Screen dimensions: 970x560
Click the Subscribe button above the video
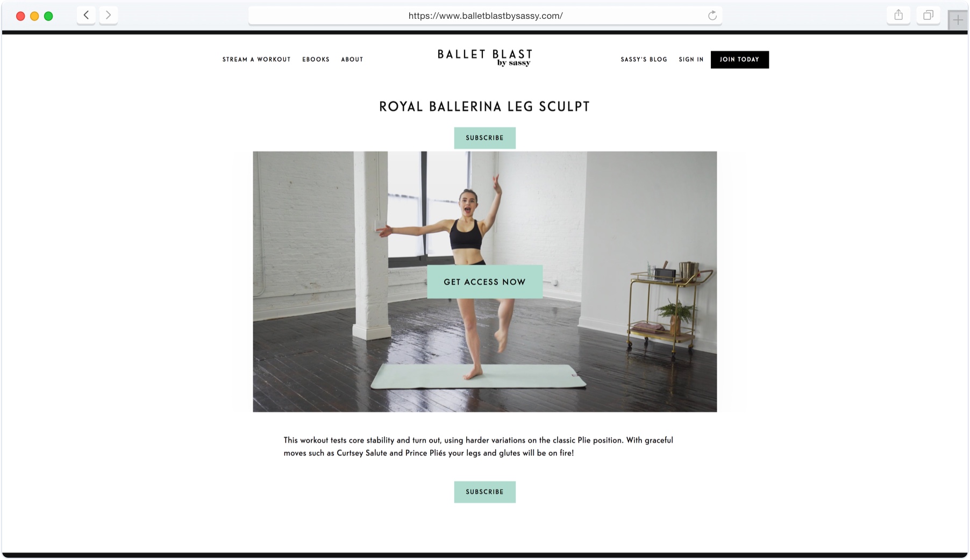pyautogui.click(x=484, y=138)
